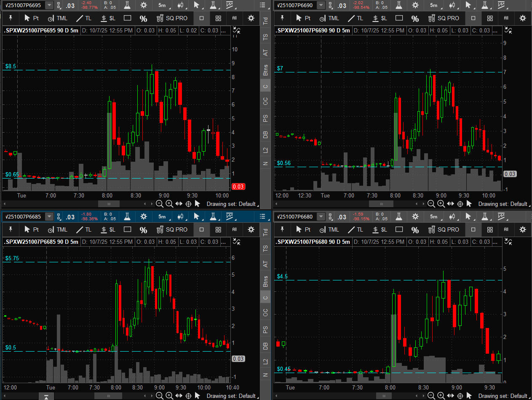Select the $0.56 price level line in P6690 chart

tap(388, 167)
